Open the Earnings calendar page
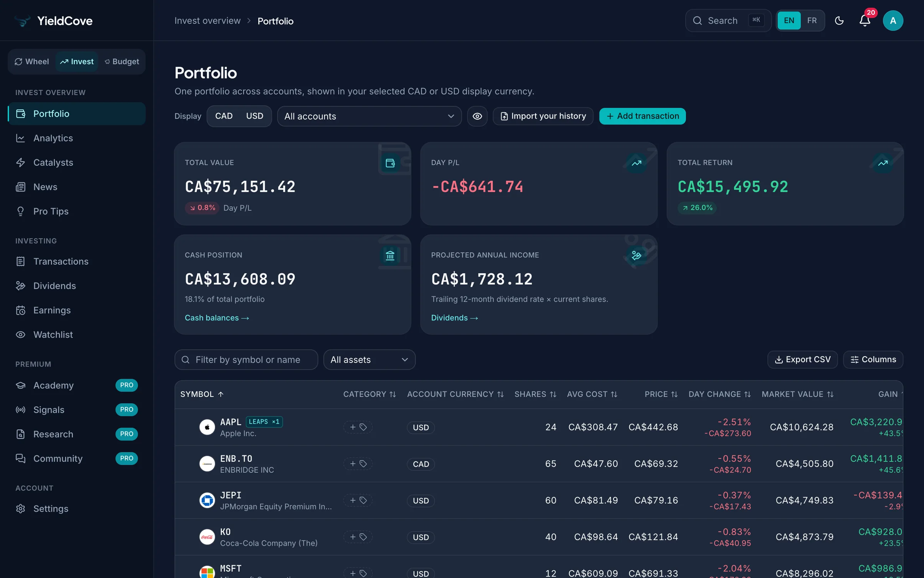The height and width of the screenshot is (578, 924). point(77,310)
